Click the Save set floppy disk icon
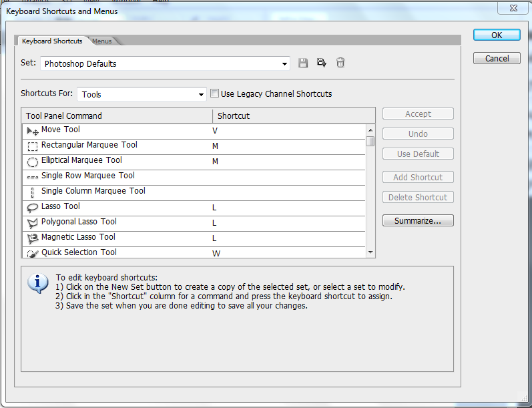532x408 pixels. point(303,63)
